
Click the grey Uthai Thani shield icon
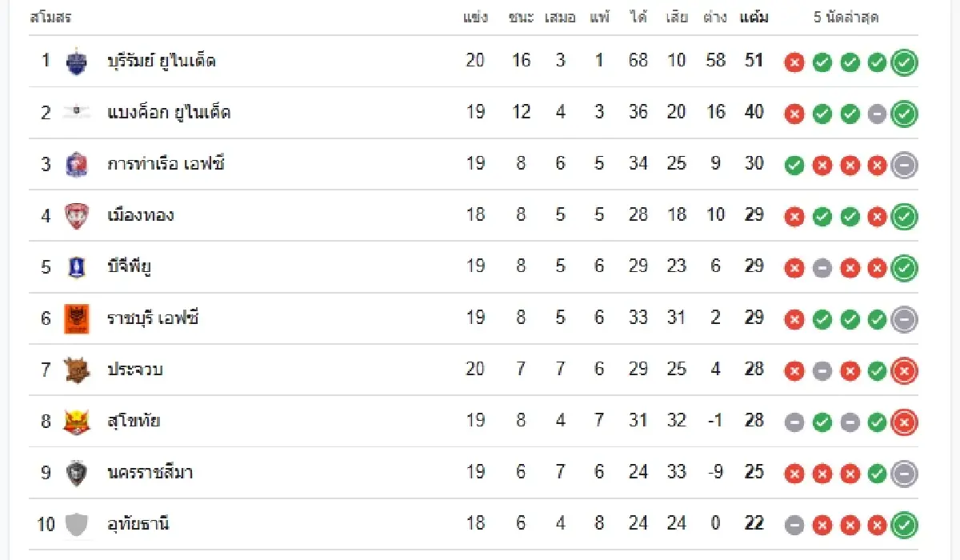76,524
